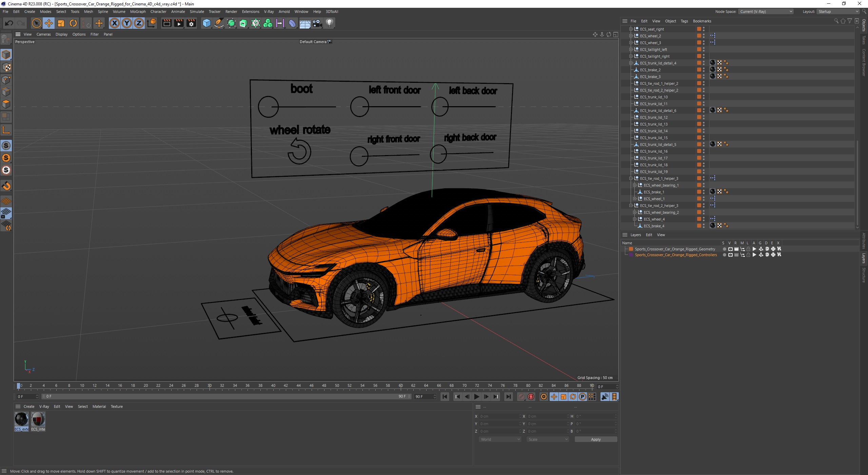This screenshot has width=868, height=475.
Task: Add a Light object bulb icon
Action: 330,23
